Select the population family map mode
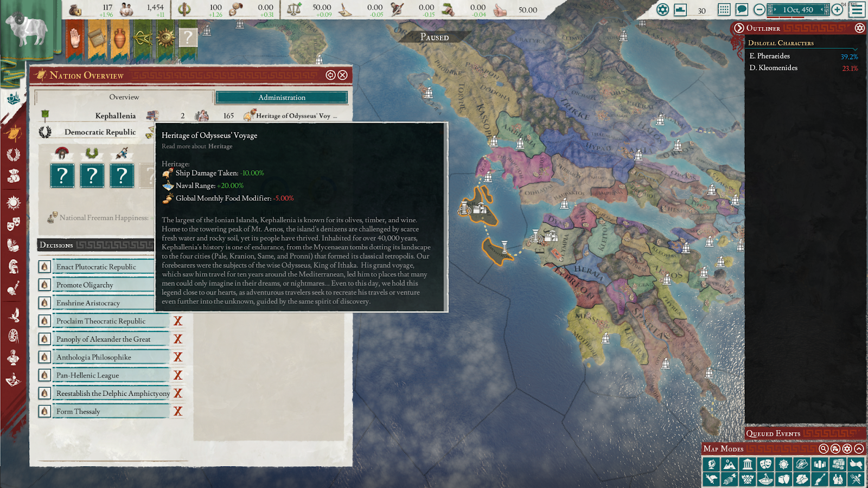The height and width of the screenshot is (488, 868). click(838, 479)
